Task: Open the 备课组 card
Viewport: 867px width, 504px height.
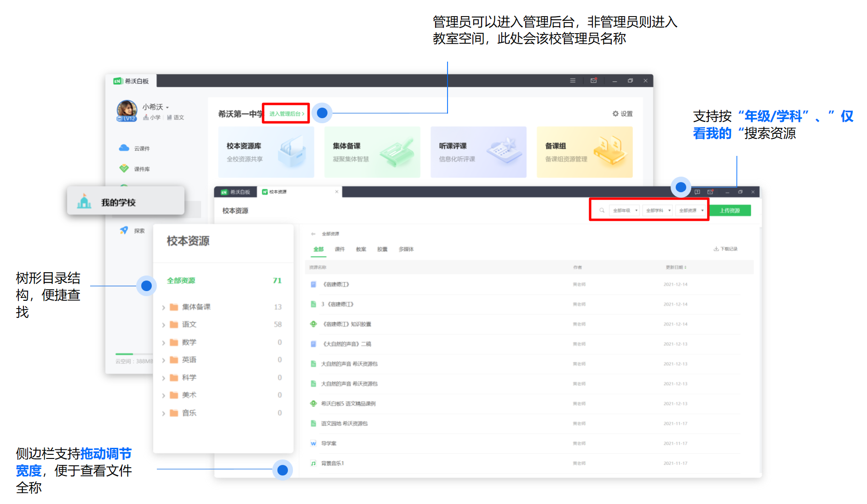Action: (x=585, y=152)
